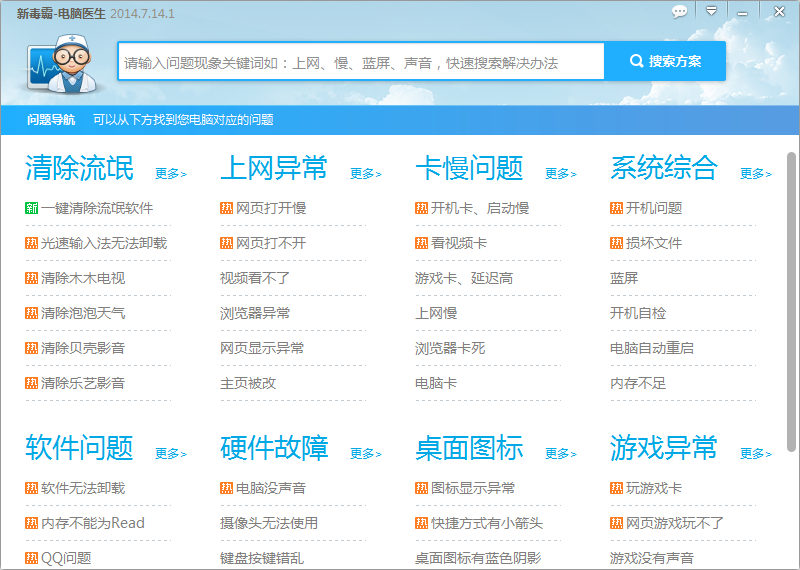This screenshot has height=570, width=800.
Task: Click the magnifier icon in search button
Action: coord(636,61)
